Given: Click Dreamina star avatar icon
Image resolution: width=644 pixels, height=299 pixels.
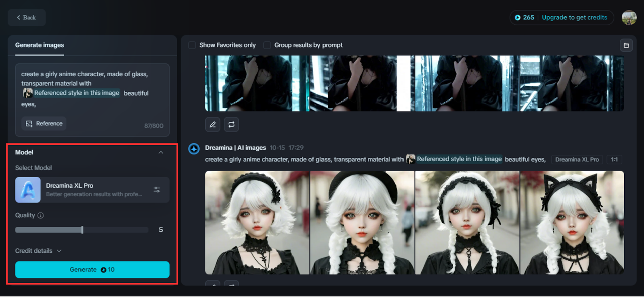Looking at the screenshot, I should (x=194, y=149).
